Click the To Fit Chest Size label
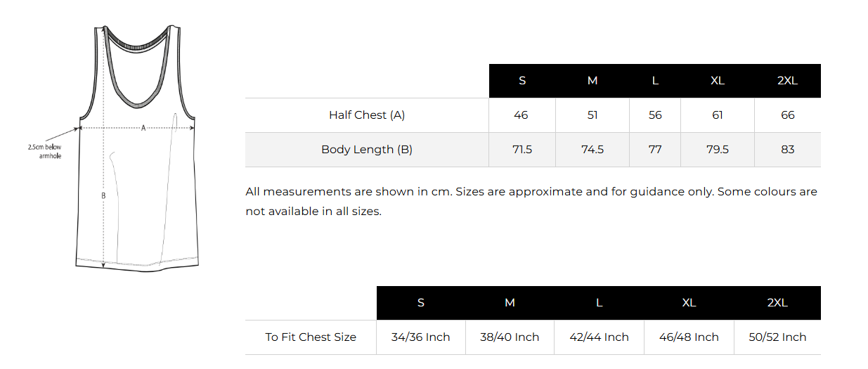868x369 pixels. tap(311, 337)
